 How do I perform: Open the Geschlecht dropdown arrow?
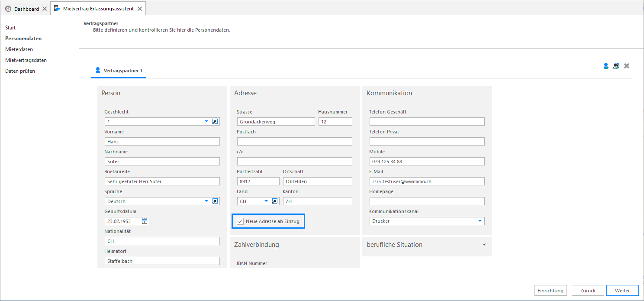click(x=206, y=122)
